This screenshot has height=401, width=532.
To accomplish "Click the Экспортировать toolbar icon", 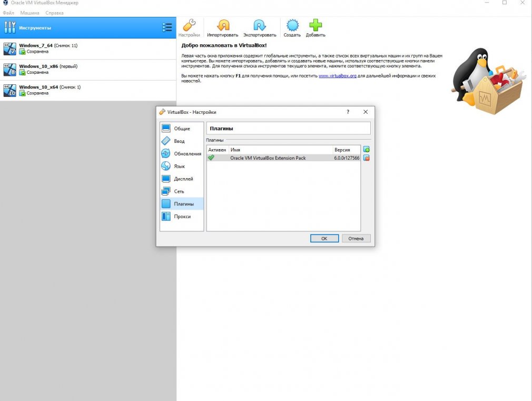I will tap(260, 25).
